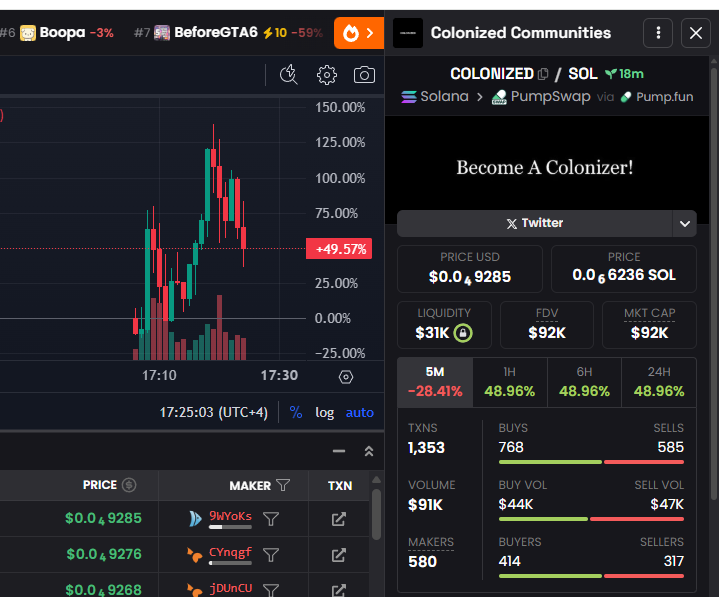
Task: Click the TXNS count 1,353
Action: click(426, 448)
